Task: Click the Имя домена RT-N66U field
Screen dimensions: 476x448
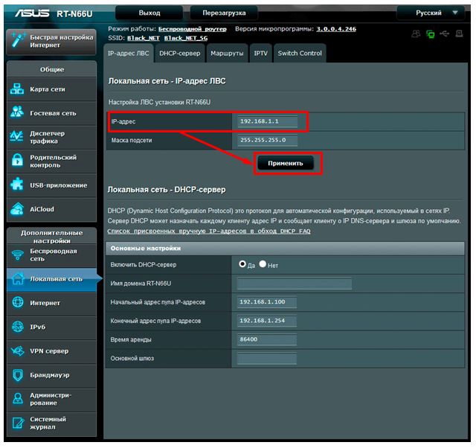Action: pyautogui.click(x=295, y=284)
